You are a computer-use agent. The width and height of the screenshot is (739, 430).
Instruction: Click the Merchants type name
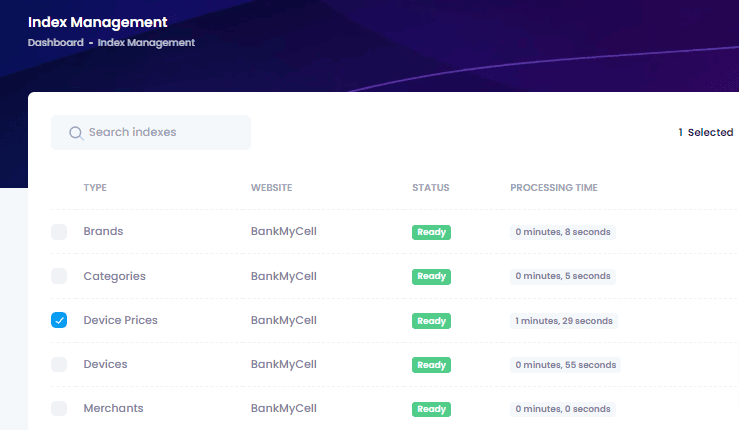tap(114, 408)
